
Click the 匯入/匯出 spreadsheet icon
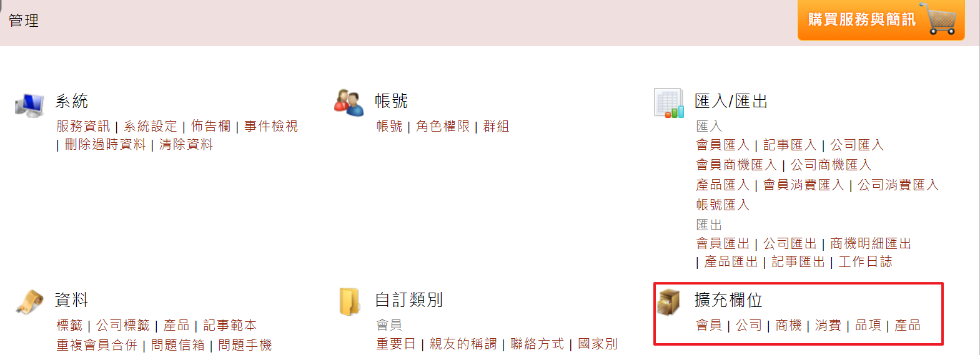(x=669, y=103)
